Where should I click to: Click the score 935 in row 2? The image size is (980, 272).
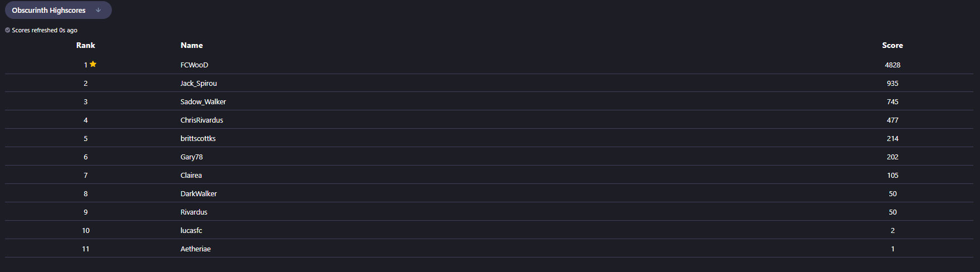(x=892, y=83)
